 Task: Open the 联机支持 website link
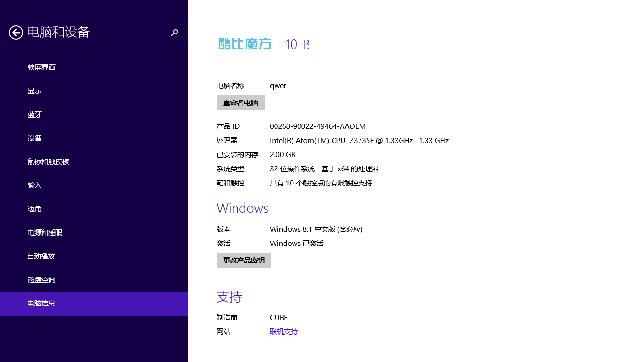coord(284,332)
